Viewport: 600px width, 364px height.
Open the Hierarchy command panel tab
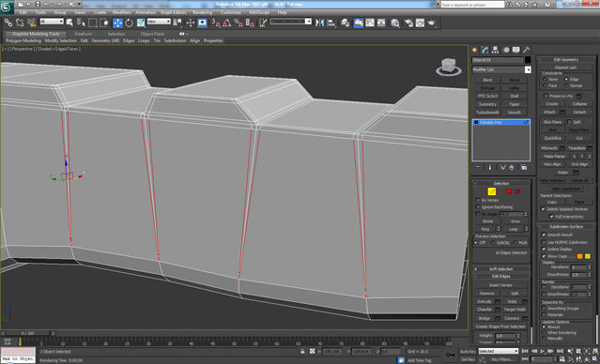(495, 50)
